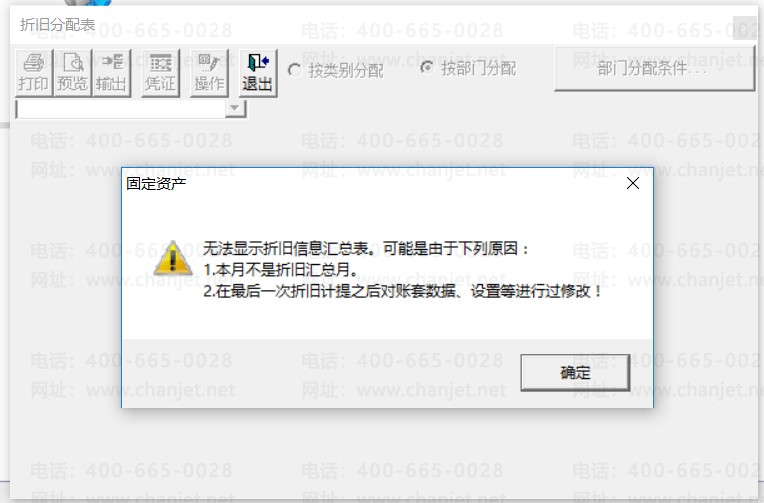The image size is (764, 503).
Task: Click the 折旧分配表 window's top-right control button
Action: click(745, 28)
